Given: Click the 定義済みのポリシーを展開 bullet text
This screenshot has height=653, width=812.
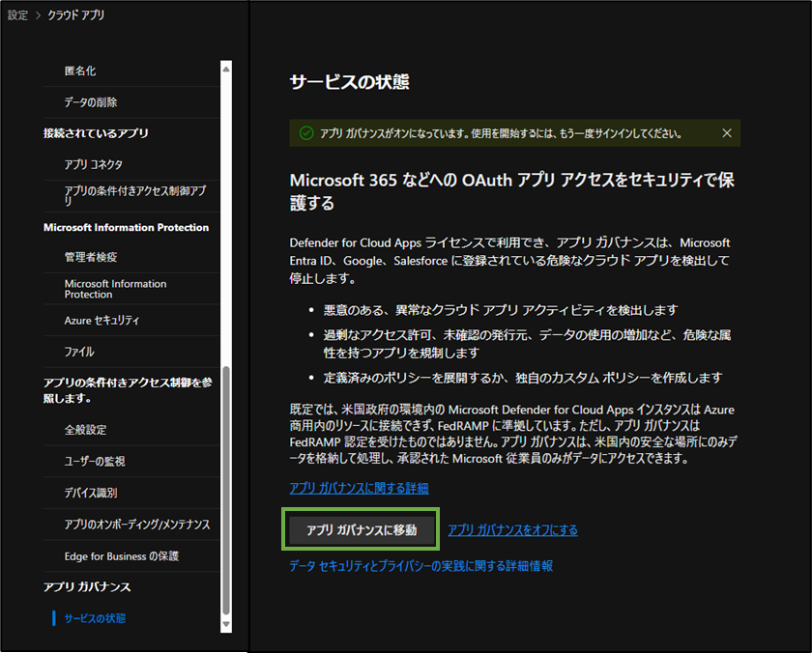Looking at the screenshot, I should coord(523,378).
